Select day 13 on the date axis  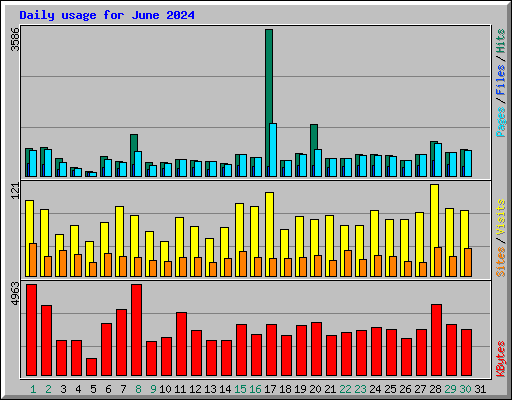click(x=210, y=389)
